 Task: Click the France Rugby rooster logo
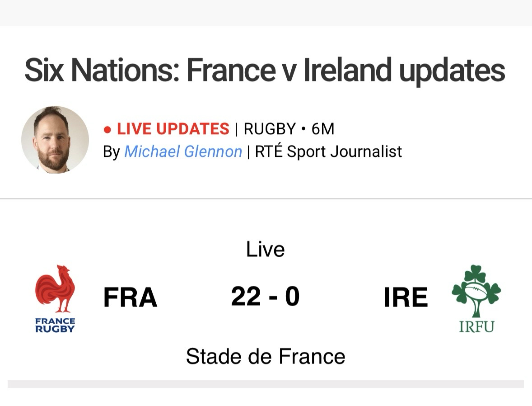(55, 288)
